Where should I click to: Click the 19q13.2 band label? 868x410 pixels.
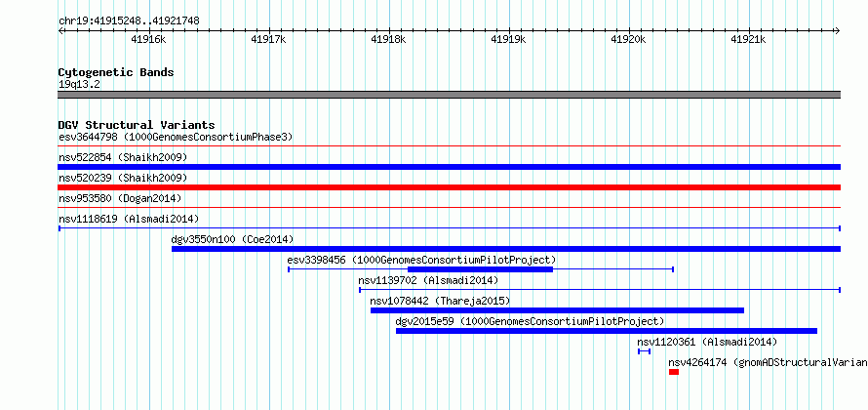80,85
